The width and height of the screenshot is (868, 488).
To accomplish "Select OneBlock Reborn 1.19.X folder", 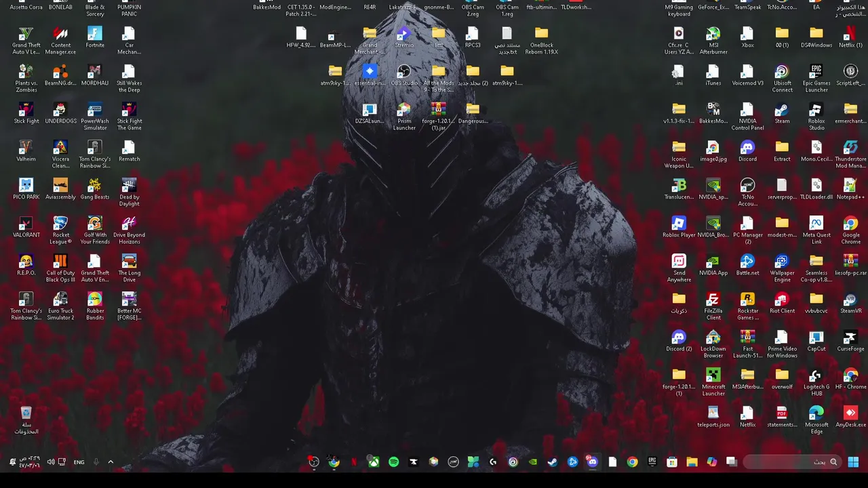I will tap(541, 41).
